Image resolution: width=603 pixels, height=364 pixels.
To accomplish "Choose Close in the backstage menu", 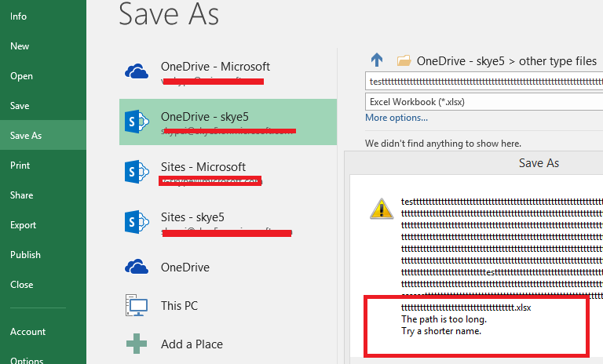I will [21, 285].
